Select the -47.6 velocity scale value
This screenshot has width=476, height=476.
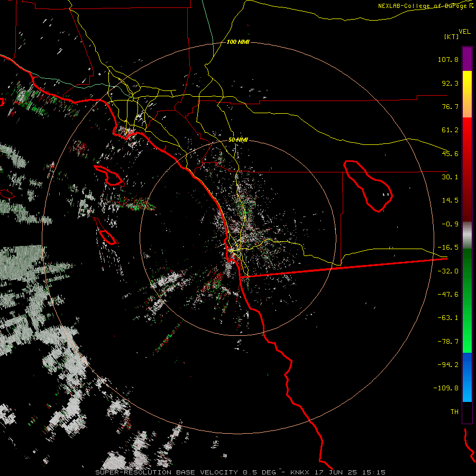pyautogui.click(x=448, y=295)
